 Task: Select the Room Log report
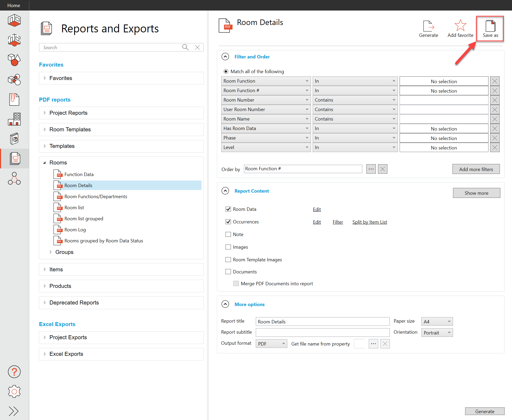tap(75, 230)
